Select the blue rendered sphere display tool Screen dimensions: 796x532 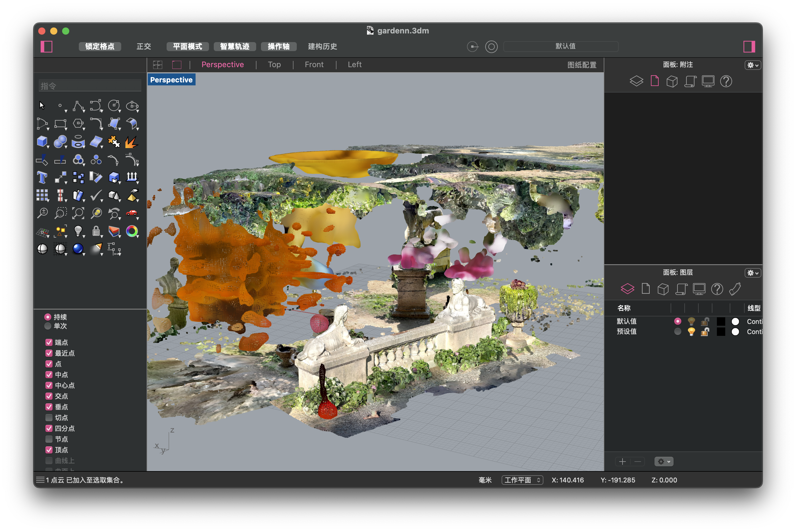click(x=78, y=249)
